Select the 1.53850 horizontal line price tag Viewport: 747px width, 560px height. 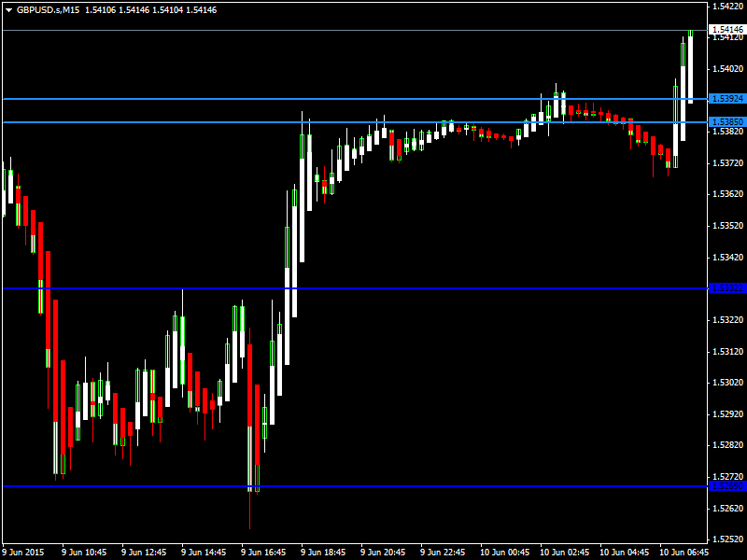click(x=726, y=122)
